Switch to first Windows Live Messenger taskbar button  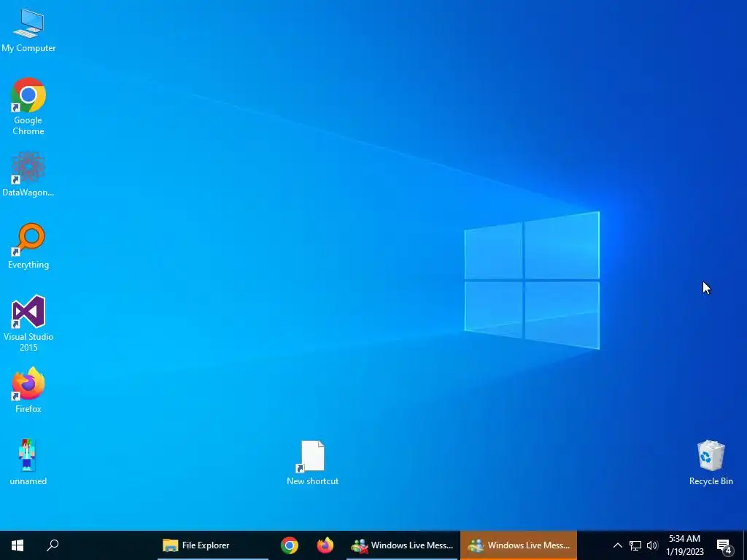[402, 545]
